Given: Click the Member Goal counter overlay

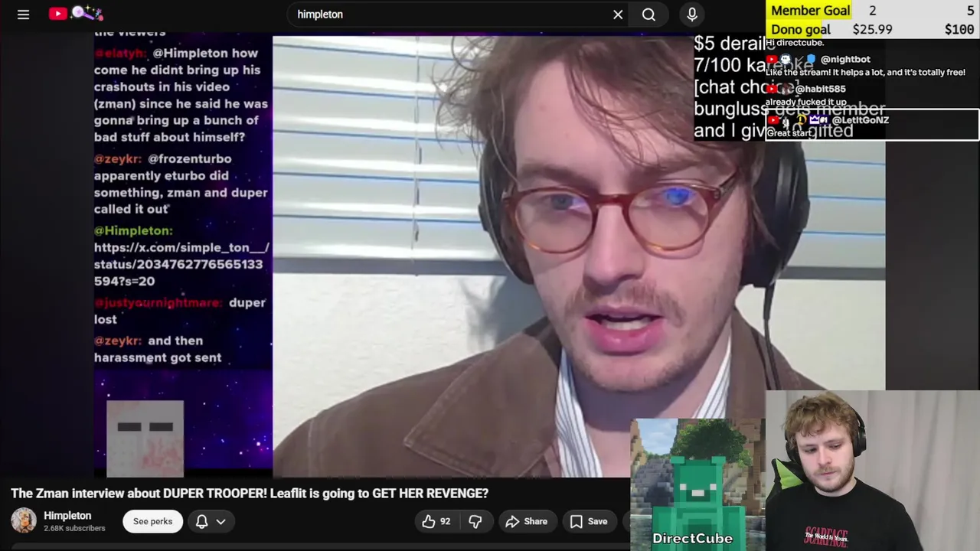Looking at the screenshot, I should pyautogui.click(x=873, y=11).
